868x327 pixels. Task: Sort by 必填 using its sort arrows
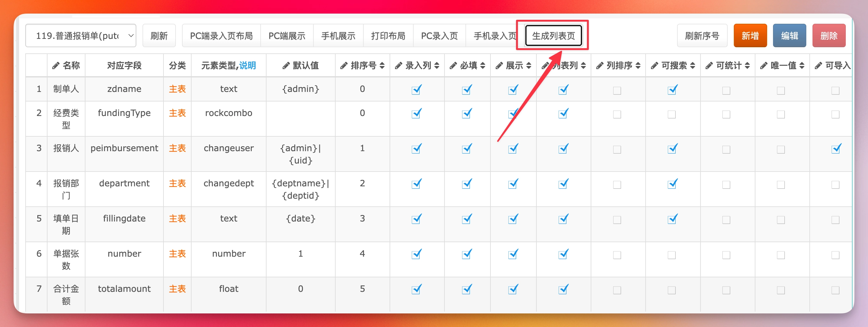[482, 66]
